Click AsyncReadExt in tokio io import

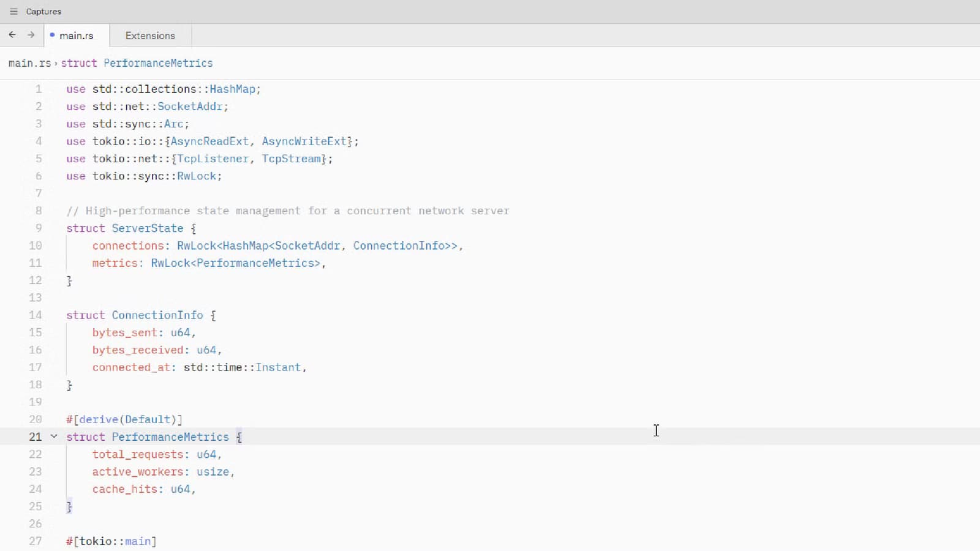209,141
